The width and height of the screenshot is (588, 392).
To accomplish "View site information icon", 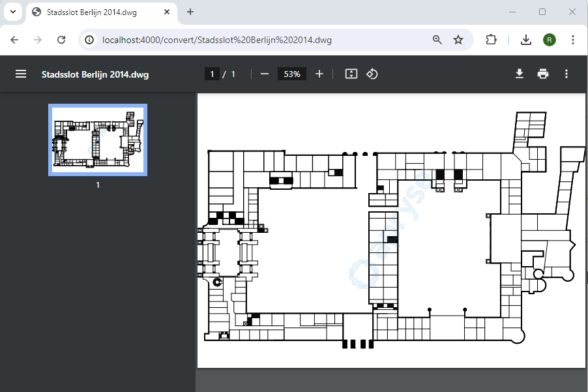I will [89, 40].
